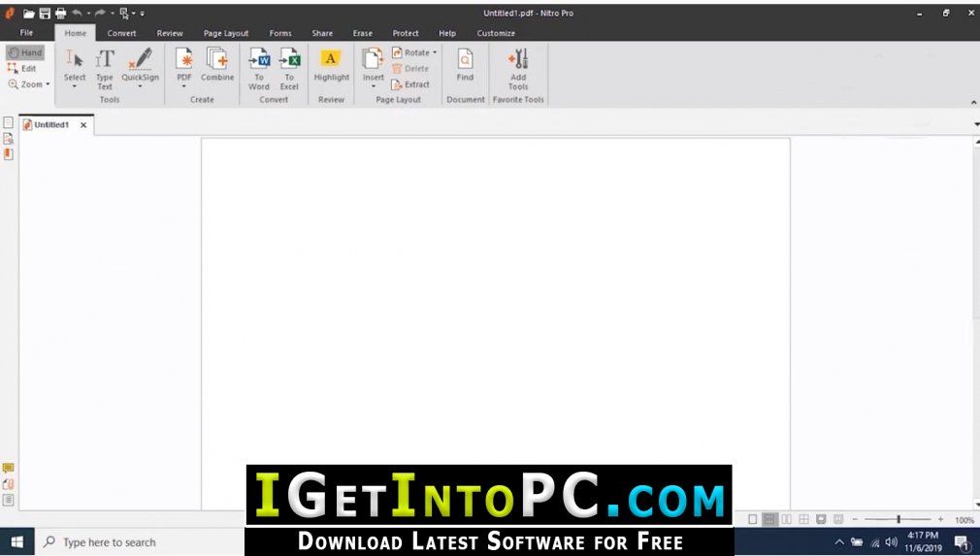The width and height of the screenshot is (980, 556).
Task: Open a file with the folder icon
Action: (x=29, y=14)
